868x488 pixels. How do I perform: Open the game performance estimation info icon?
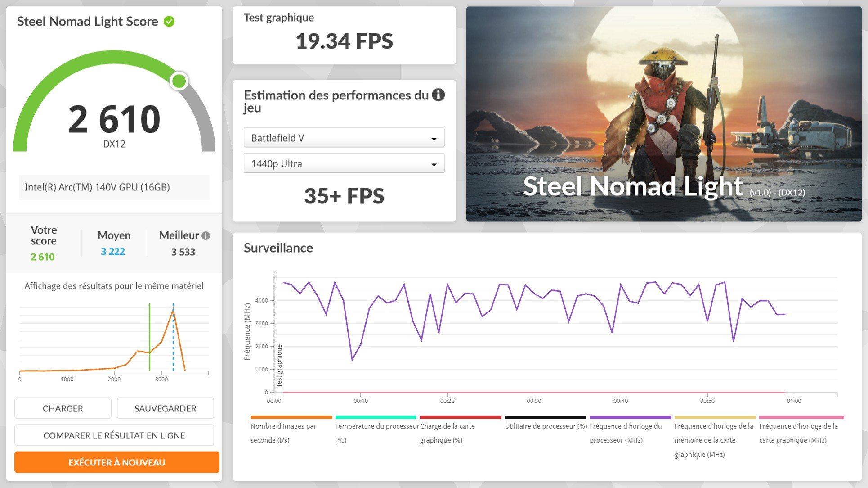[x=438, y=95]
